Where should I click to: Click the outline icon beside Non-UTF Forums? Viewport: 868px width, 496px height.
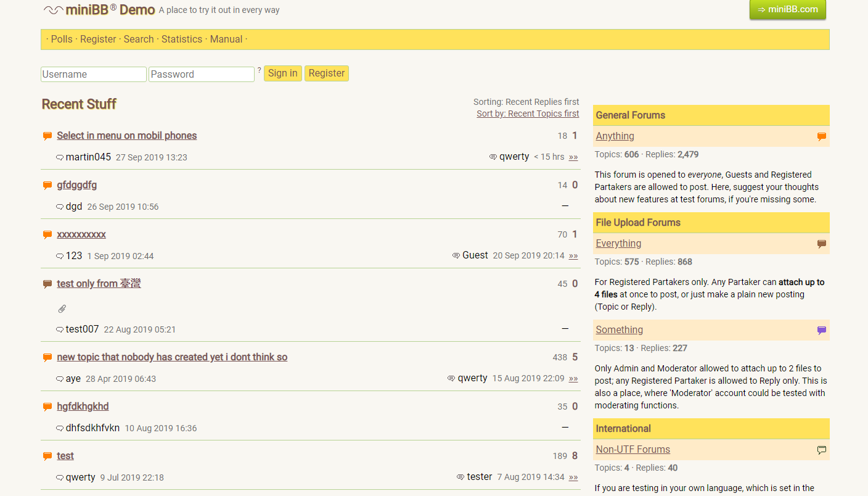[821, 450]
